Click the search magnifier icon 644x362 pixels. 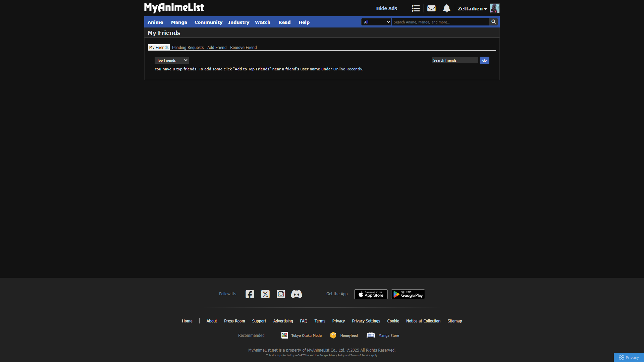493,22
